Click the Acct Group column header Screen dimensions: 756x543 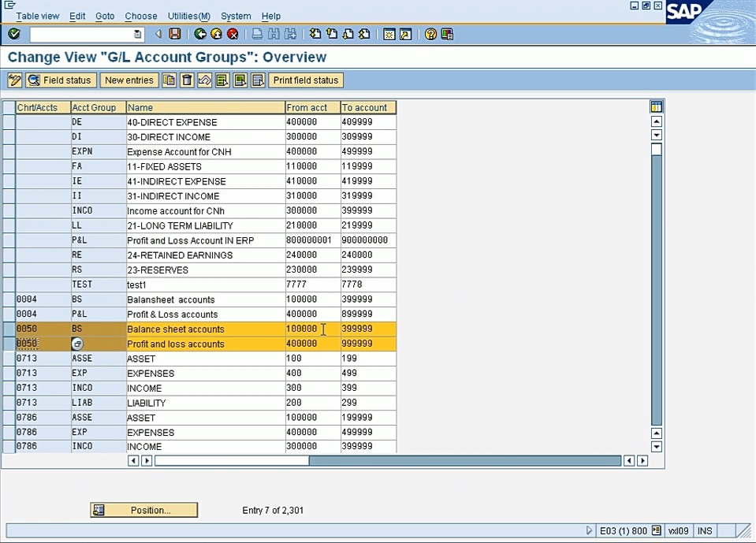(99, 107)
